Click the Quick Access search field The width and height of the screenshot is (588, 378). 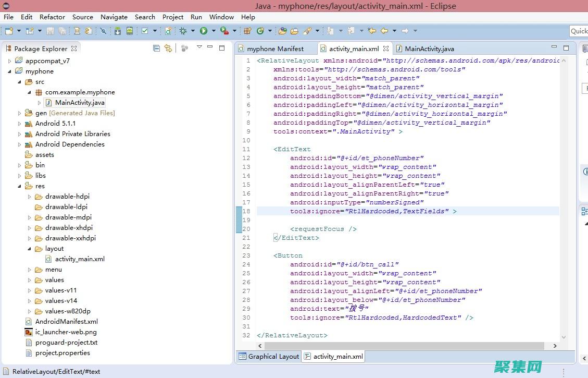pyautogui.click(x=579, y=31)
